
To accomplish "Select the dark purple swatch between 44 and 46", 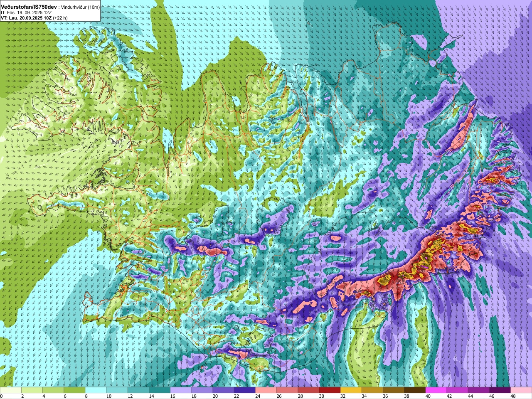I will (478, 390).
